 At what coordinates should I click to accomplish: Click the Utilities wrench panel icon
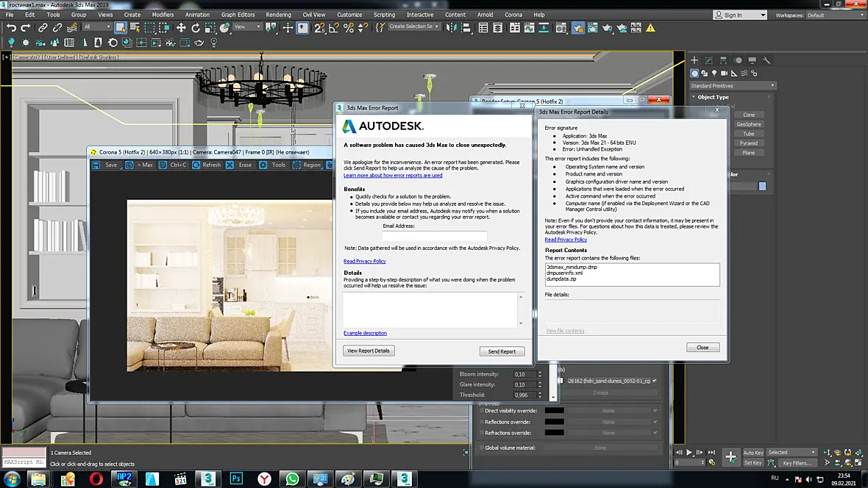[766, 60]
